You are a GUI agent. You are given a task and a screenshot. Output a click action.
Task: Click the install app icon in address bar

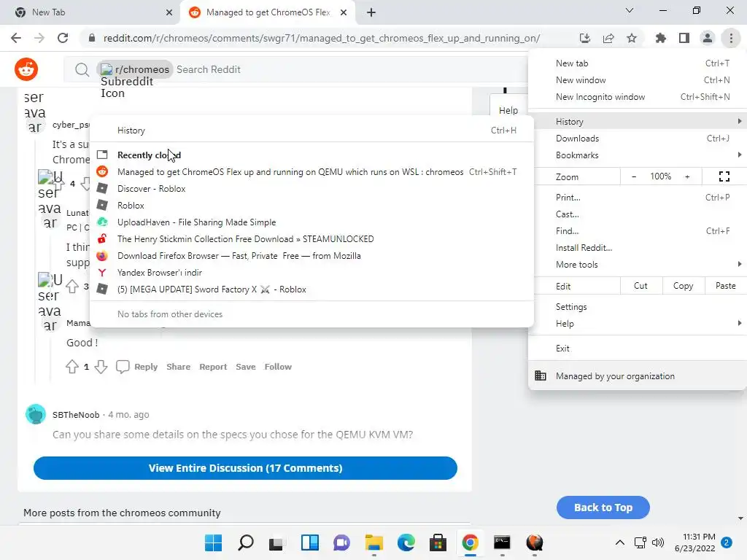pyautogui.click(x=584, y=38)
